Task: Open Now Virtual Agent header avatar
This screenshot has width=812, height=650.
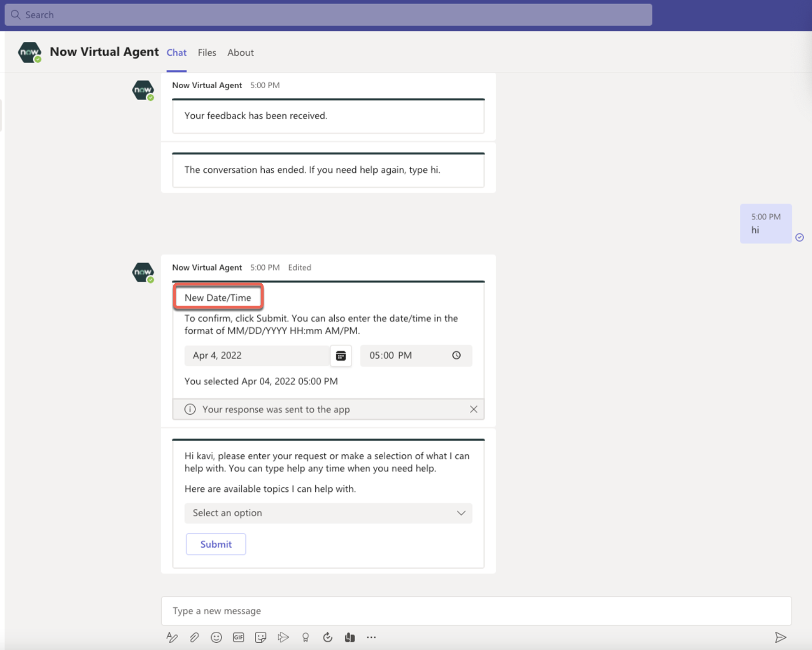Action: [29, 52]
